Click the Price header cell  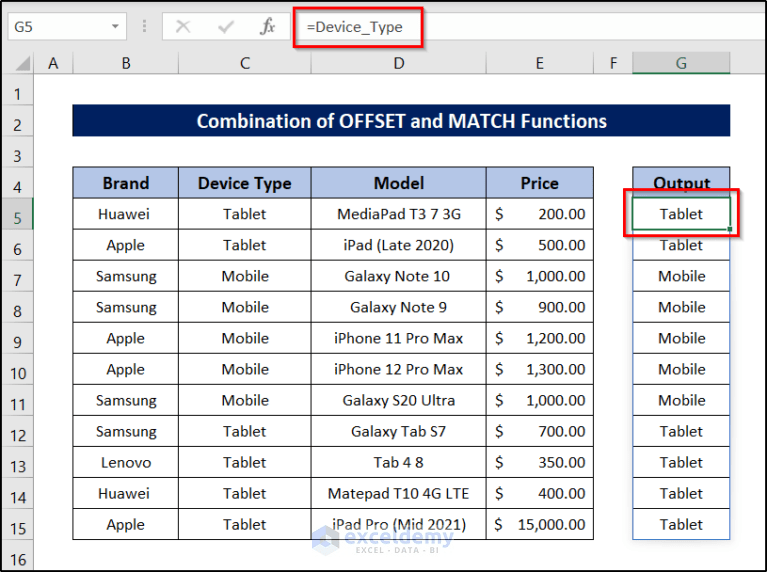540,183
